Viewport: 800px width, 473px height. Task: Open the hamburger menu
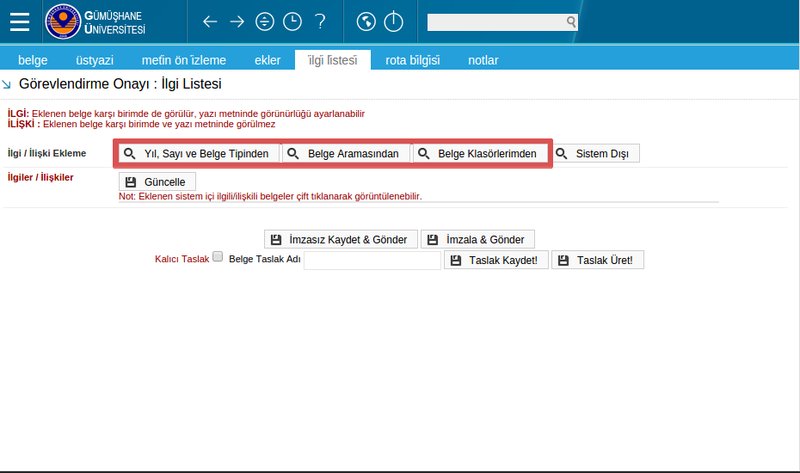[19, 21]
